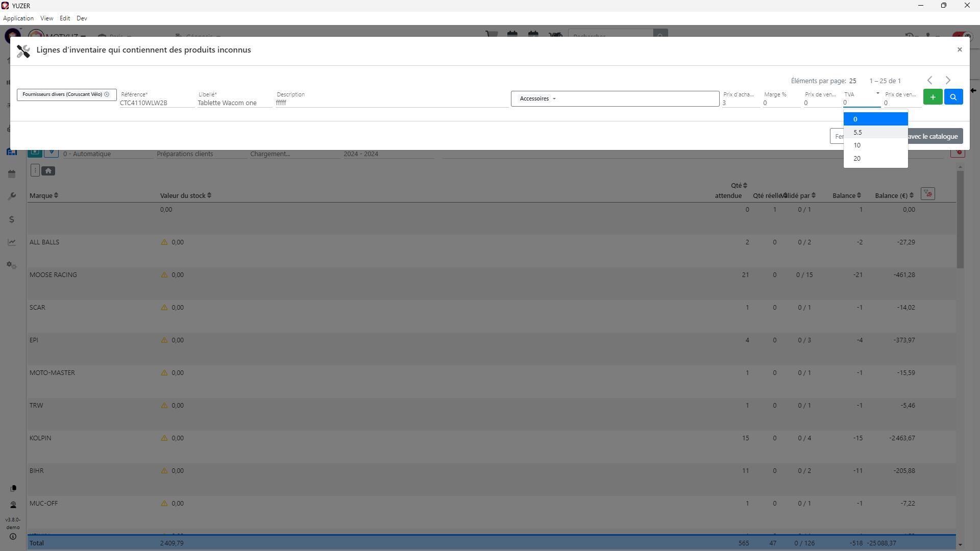
Task: Open the Dev menu
Action: pyautogui.click(x=82, y=18)
